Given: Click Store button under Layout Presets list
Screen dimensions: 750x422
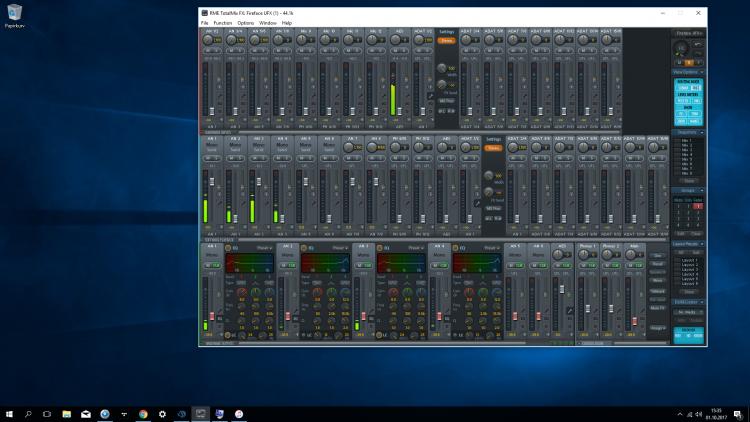Looking at the screenshot, I should click(689, 291).
